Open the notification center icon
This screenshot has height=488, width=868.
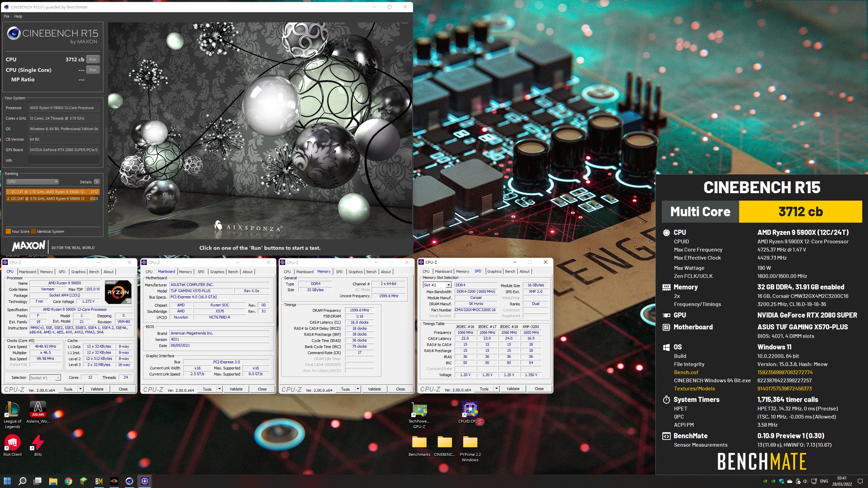tap(860, 481)
